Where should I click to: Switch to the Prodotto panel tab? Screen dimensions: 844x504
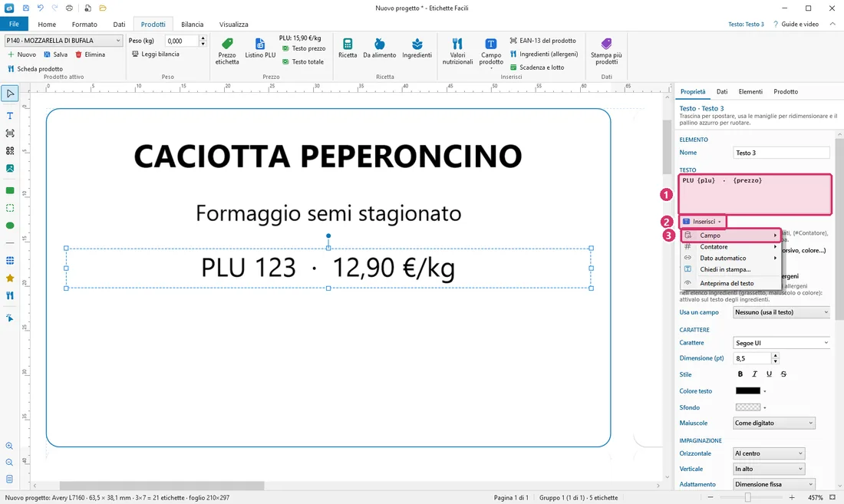pyautogui.click(x=786, y=91)
